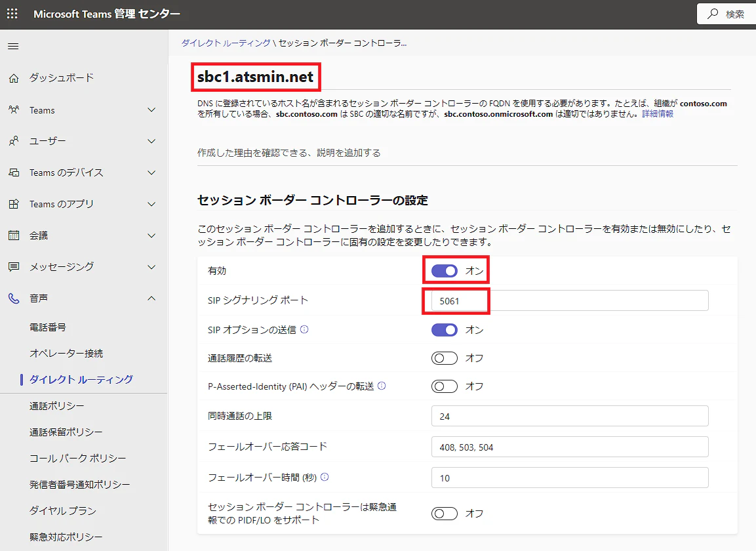Enable the 緊急通報 PIDF/LO support switch
The height and width of the screenshot is (551, 756).
point(444,514)
